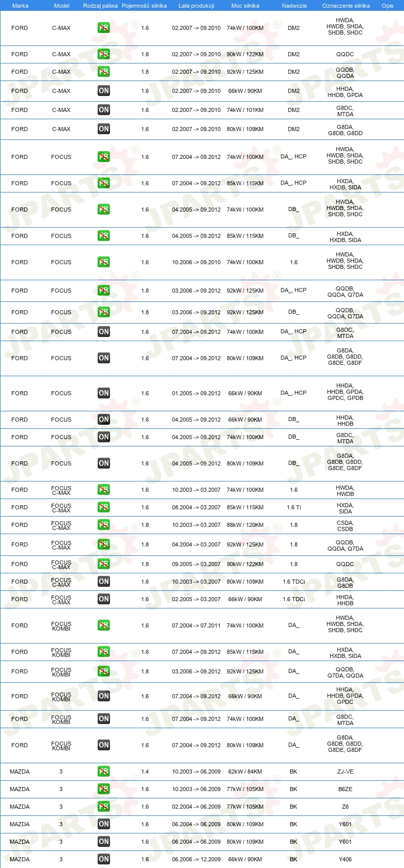The image size is (404, 868).
Task: Click the 04.2004 -> 03.2007 production years cell
Action: pos(196,544)
